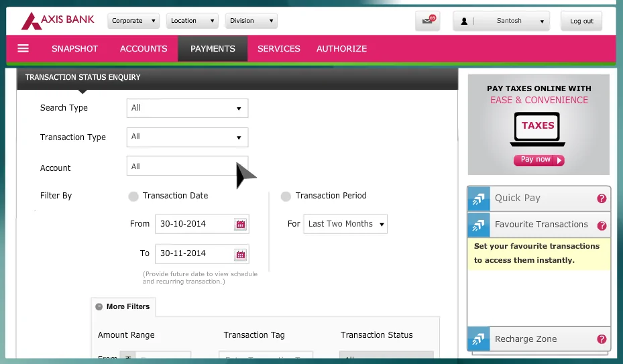This screenshot has height=364, width=623.
Task: Collapse the More Filters minus icon
Action: click(99, 307)
